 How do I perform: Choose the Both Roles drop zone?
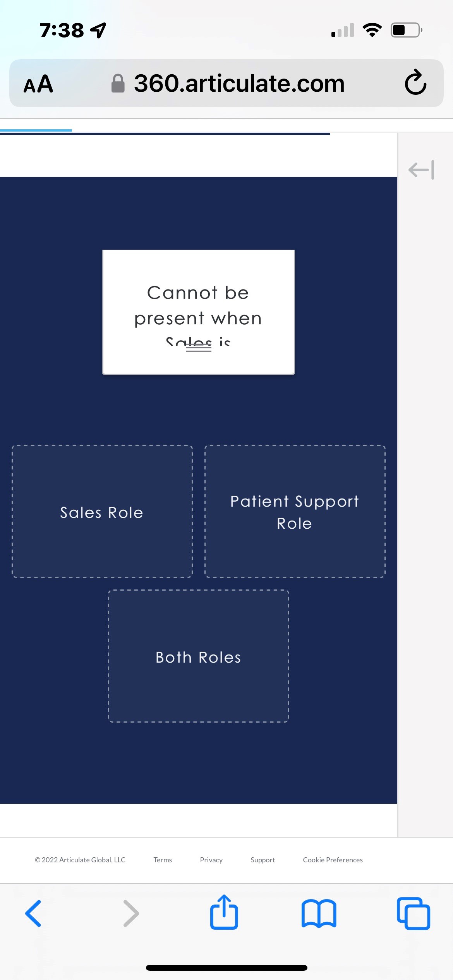(x=198, y=656)
